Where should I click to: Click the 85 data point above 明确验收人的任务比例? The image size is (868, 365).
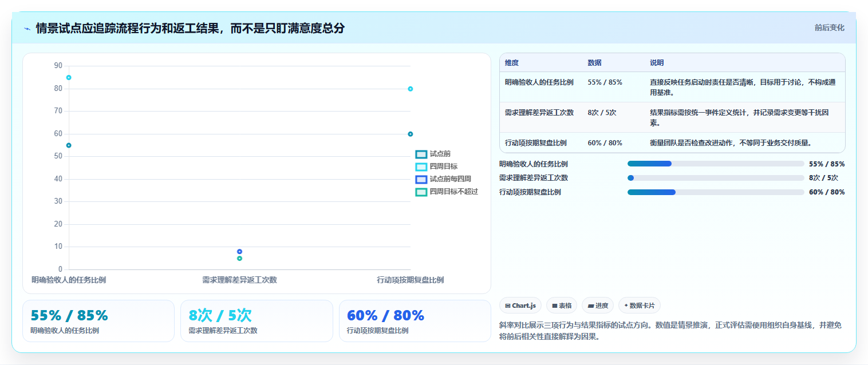[x=69, y=77]
